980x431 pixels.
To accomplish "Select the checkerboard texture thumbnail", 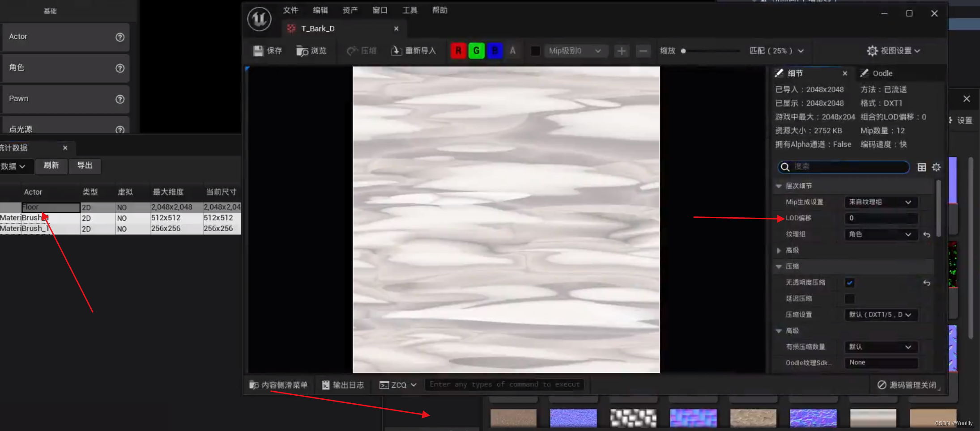I will 633,418.
